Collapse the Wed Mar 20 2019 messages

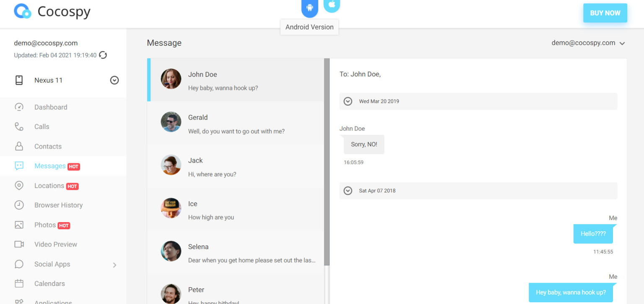(x=348, y=101)
